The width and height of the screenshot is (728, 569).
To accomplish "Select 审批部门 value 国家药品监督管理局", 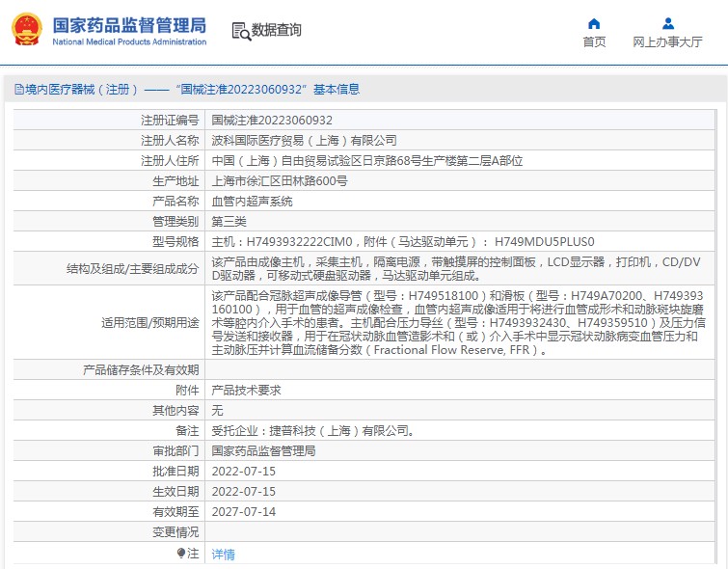I will pos(263,450).
